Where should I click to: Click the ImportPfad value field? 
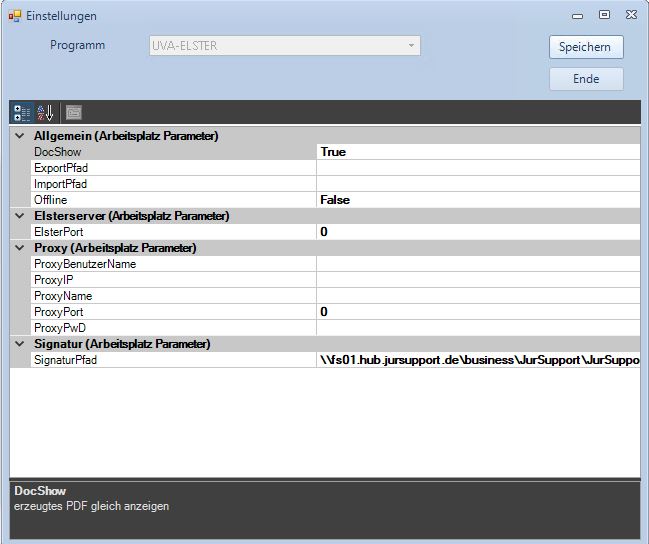click(x=477, y=184)
